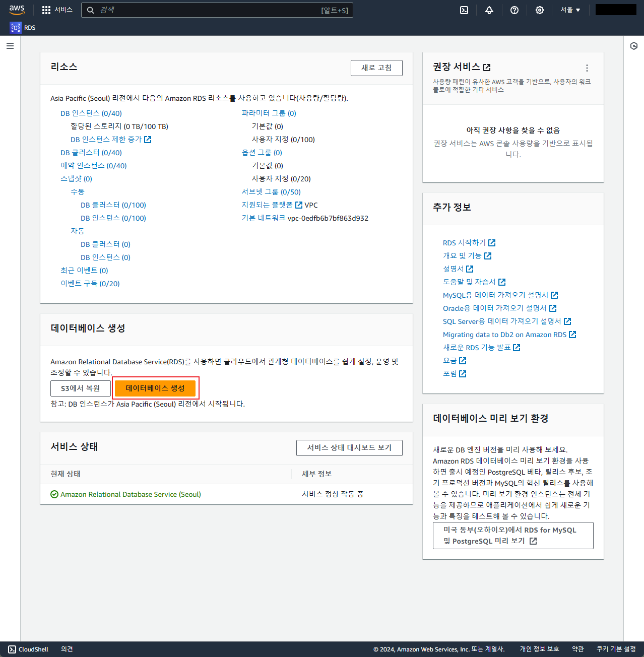Click the orange 데이터베이스 생성 button

[155, 388]
